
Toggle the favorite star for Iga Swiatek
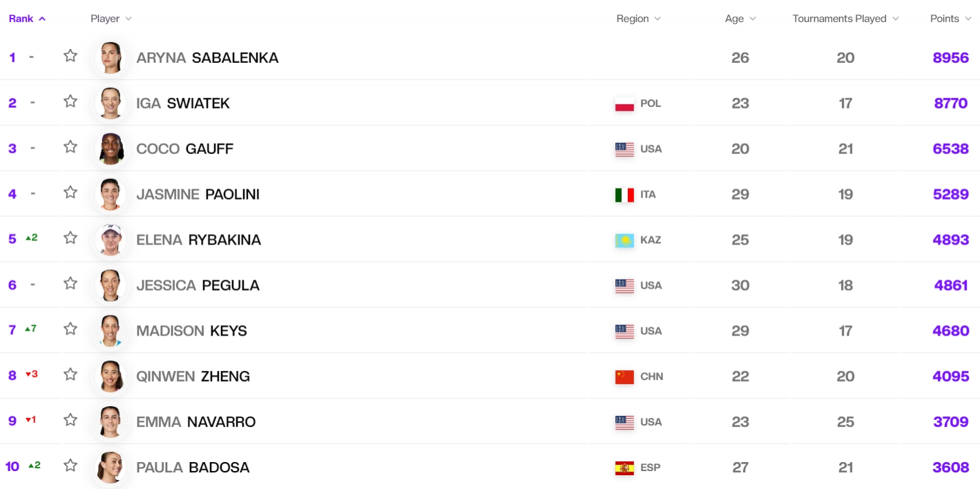point(70,102)
